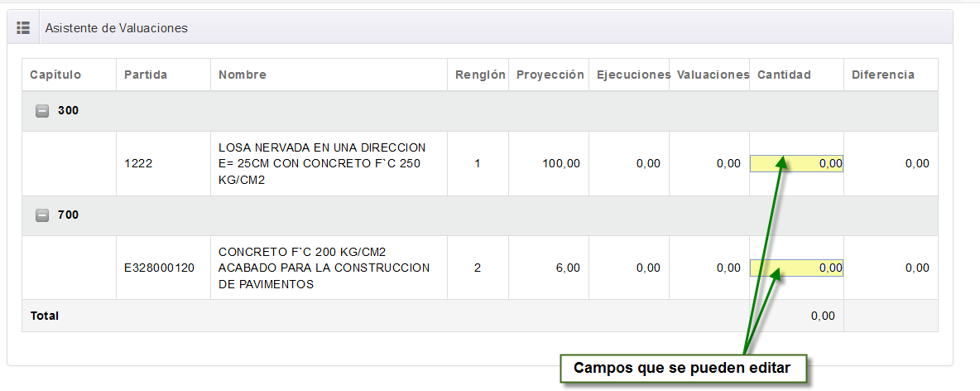Click partida code E328000120
This screenshot has width=980, height=391.
[159, 268]
